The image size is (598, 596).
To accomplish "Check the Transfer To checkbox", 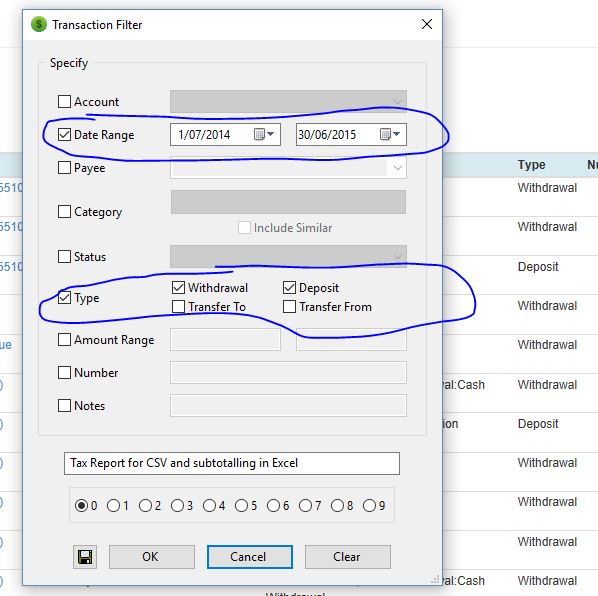I will [178, 307].
